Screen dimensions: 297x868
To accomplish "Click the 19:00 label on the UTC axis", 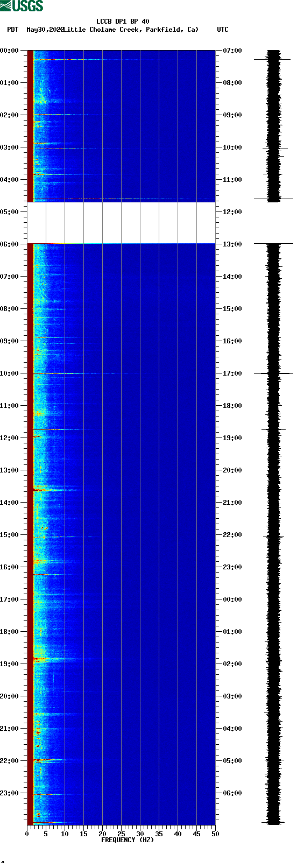I will click(232, 438).
